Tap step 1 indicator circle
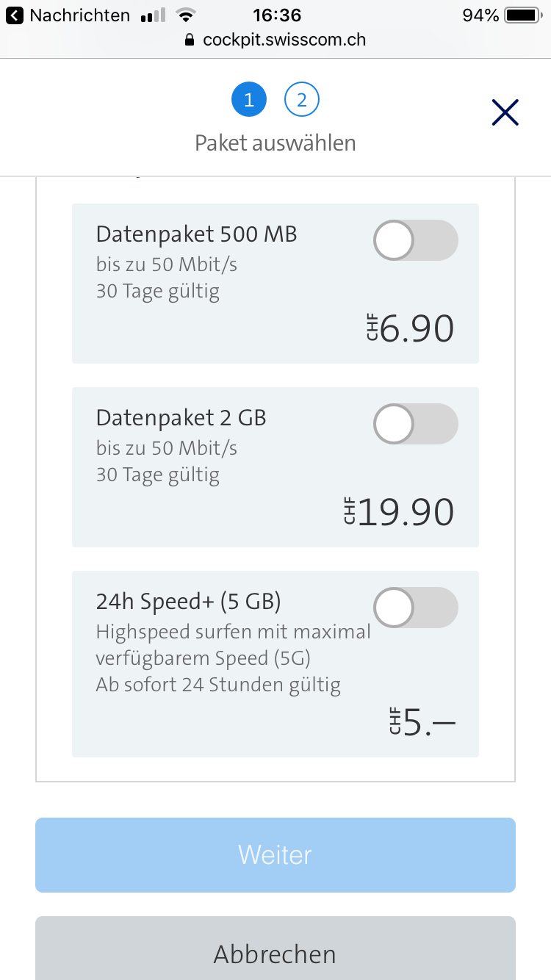Viewport: 551px width, 980px height. (x=249, y=99)
